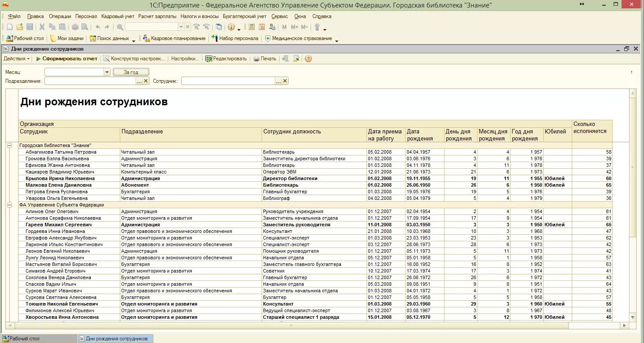
Task: Click the Печать button in the report toolbar
Action: pyautogui.click(x=265, y=59)
